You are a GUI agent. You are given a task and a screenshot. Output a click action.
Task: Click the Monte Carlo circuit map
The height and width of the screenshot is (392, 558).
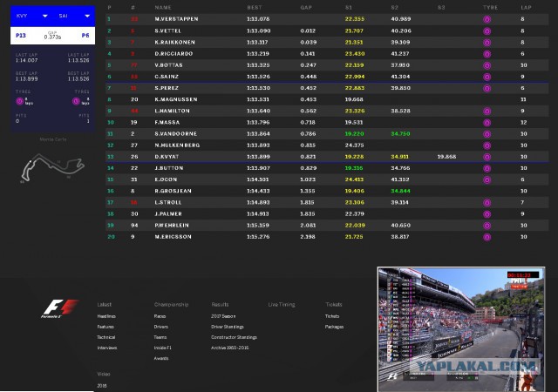[52, 167]
